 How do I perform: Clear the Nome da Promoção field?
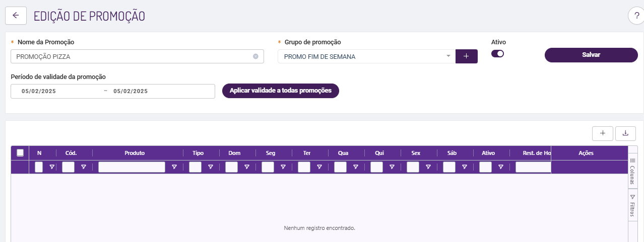tap(255, 56)
